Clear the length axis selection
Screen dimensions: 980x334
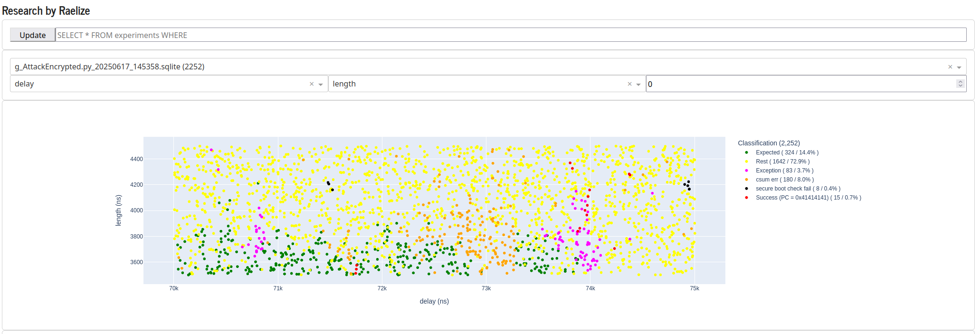(629, 84)
